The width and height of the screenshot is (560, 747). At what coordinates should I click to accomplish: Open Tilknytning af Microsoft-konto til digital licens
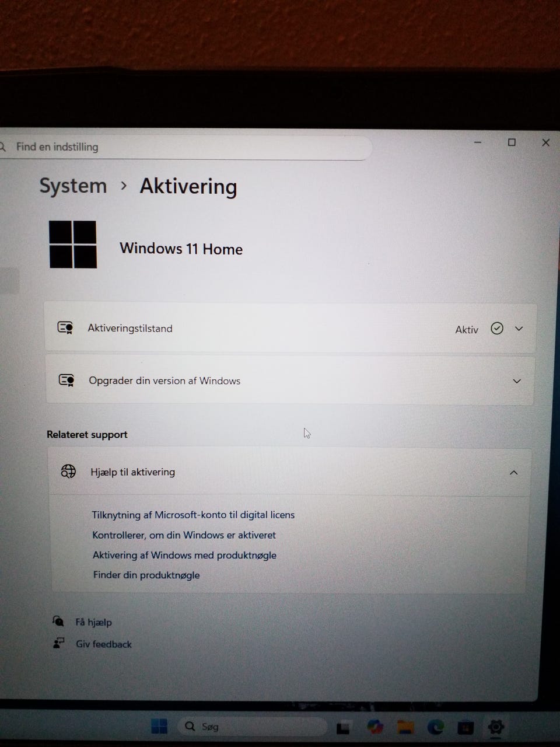pyautogui.click(x=193, y=515)
